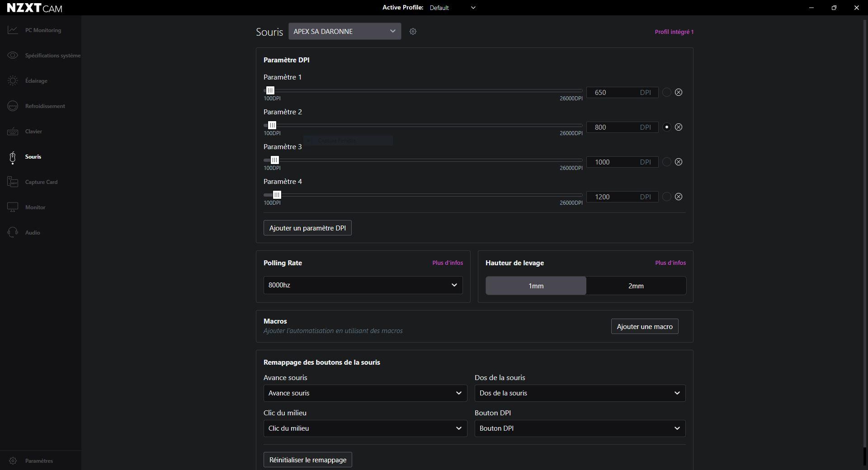
Task: Open the Bouton DPI remapping dropdown
Action: (580, 428)
